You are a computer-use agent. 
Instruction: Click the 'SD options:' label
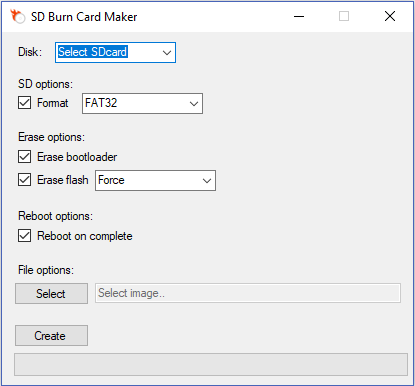[45, 84]
